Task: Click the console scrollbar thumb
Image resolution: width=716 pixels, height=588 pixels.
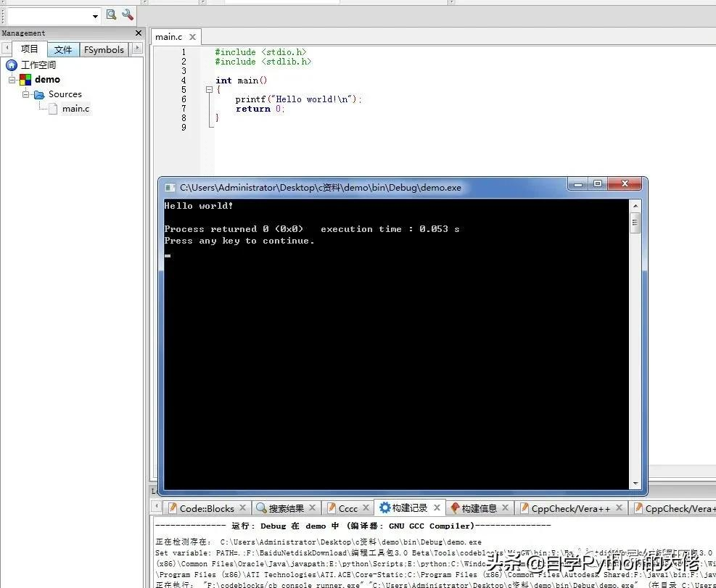Action: click(635, 224)
